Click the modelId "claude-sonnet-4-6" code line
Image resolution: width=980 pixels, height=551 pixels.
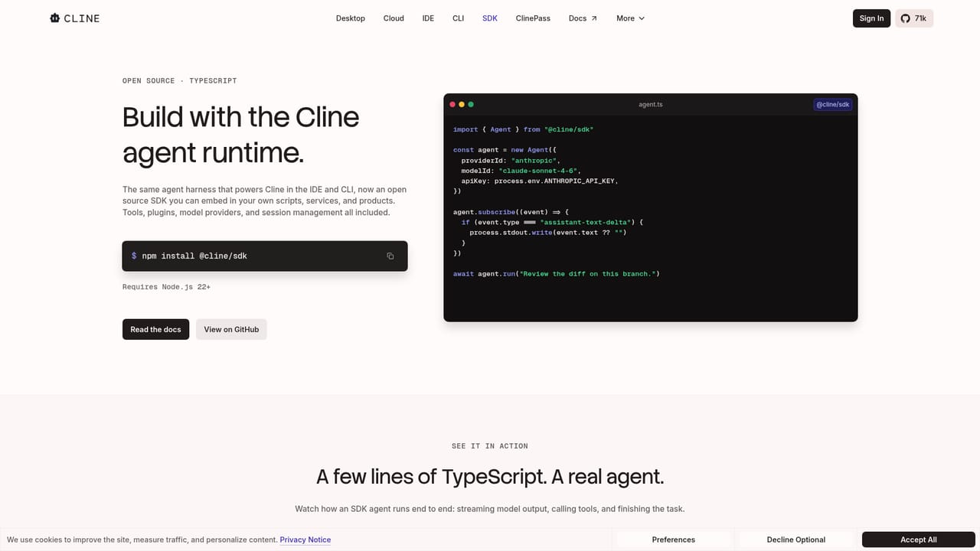(521, 171)
